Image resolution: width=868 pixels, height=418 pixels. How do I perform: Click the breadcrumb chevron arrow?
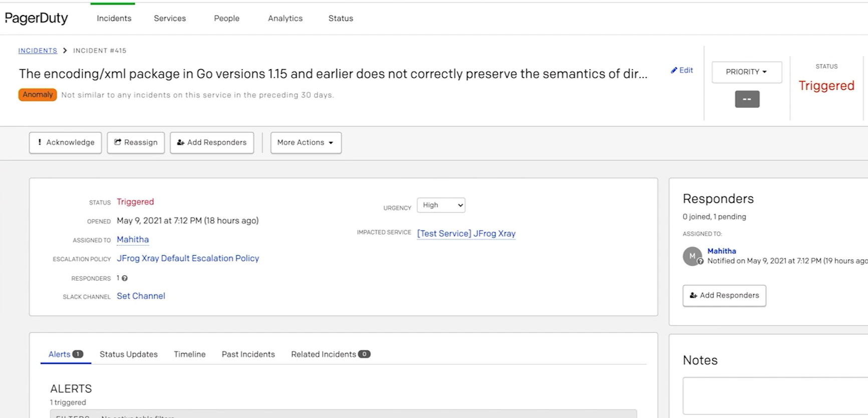coord(65,51)
